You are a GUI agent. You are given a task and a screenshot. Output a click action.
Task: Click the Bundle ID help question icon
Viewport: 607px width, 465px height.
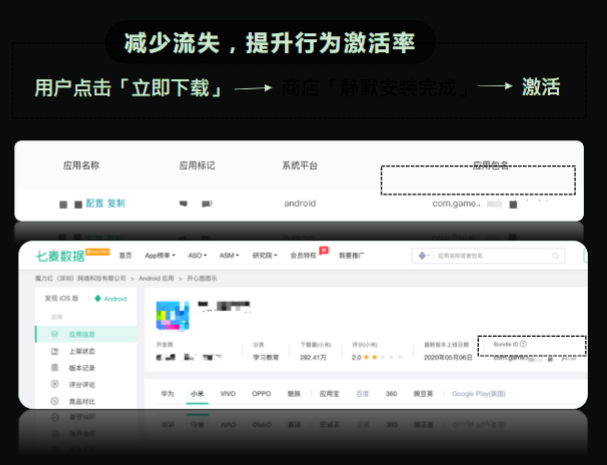(523, 344)
